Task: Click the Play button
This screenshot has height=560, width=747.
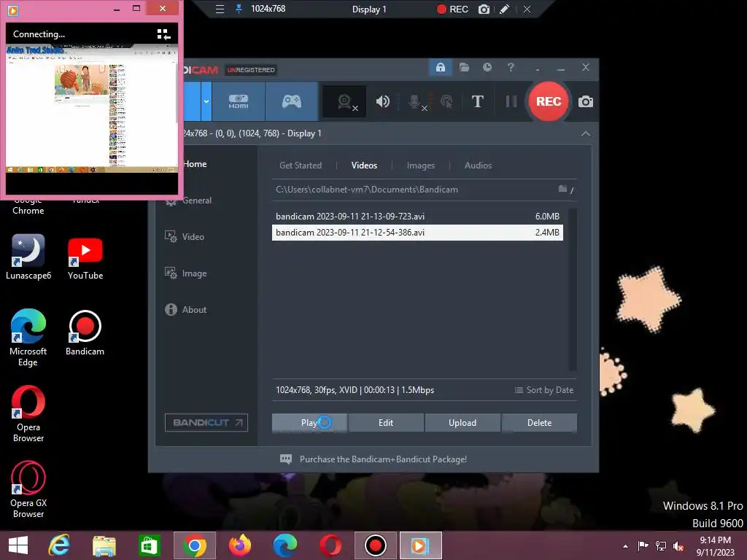Action: tap(309, 423)
